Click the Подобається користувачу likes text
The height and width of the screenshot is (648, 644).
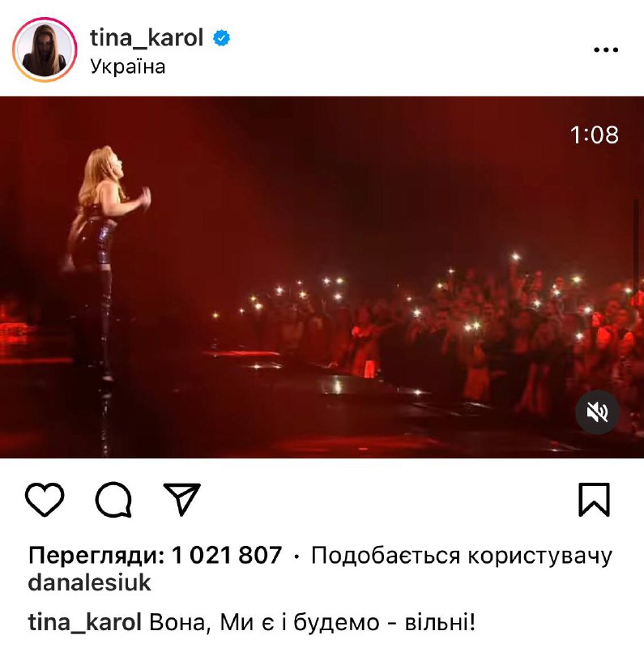pos(461,556)
